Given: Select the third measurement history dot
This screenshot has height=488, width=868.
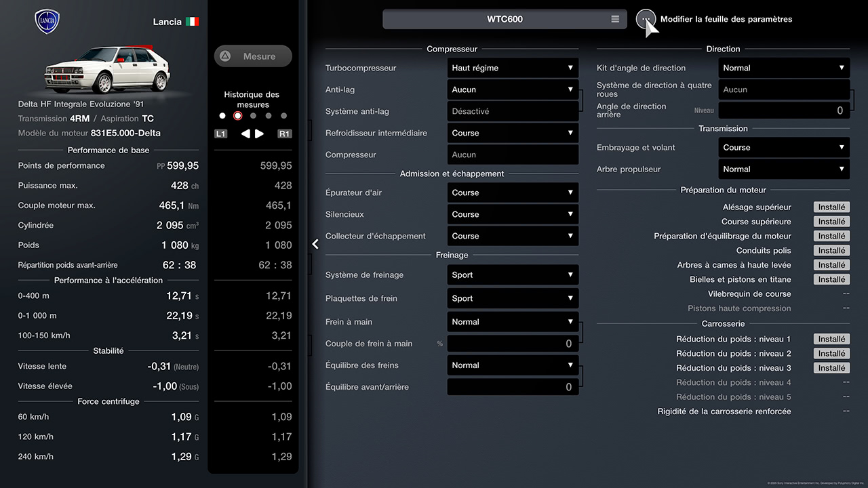Looking at the screenshot, I should pyautogui.click(x=253, y=116).
